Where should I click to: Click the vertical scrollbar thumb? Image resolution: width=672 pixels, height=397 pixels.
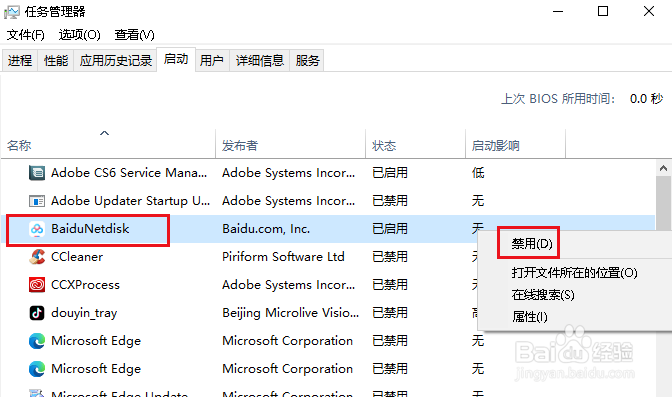[x=663, y=204]
